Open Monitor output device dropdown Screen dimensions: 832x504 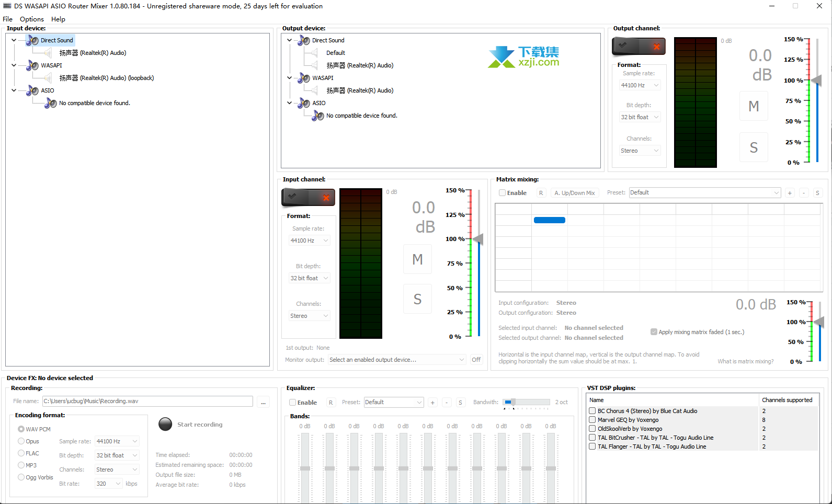pyautogui.click(x=396, y=360)
